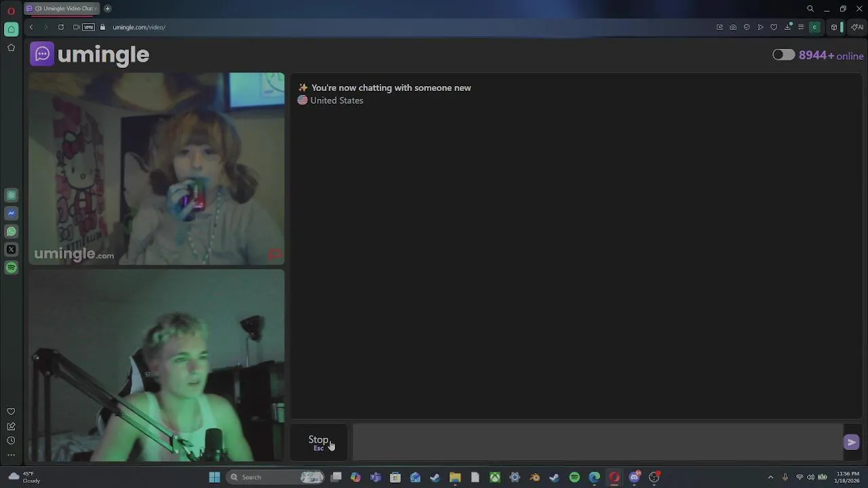This screenshot has height=488, width=868.
Task: Open the send/flow arrow icon in toolbar
Action: point(760,27)
